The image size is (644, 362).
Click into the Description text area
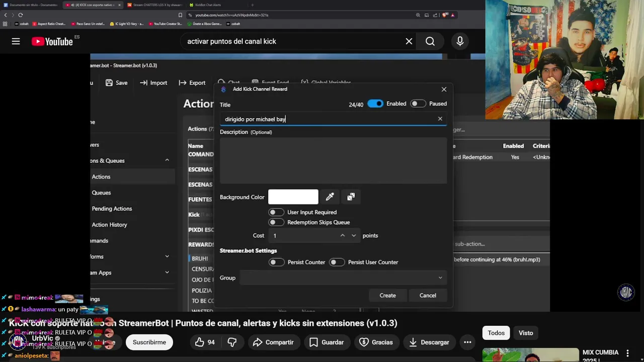(x=333, y=160)
